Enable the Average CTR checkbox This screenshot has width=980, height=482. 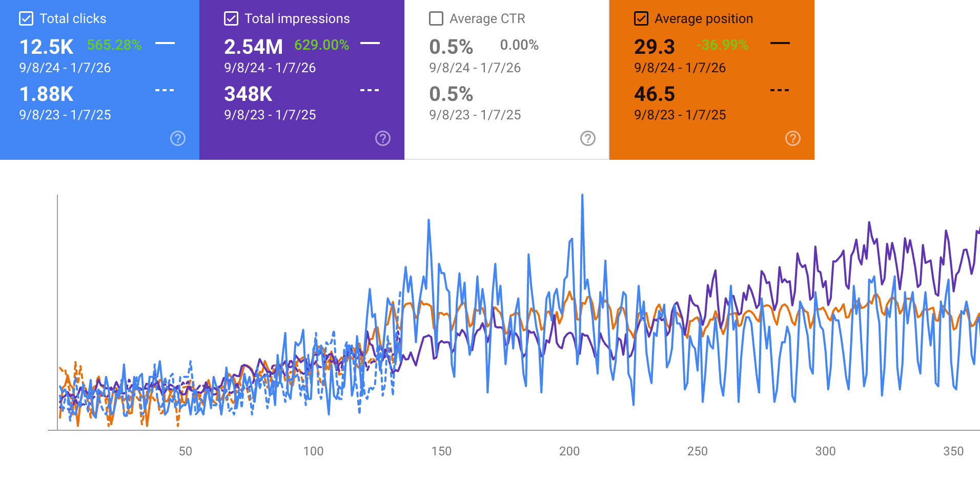436,19
